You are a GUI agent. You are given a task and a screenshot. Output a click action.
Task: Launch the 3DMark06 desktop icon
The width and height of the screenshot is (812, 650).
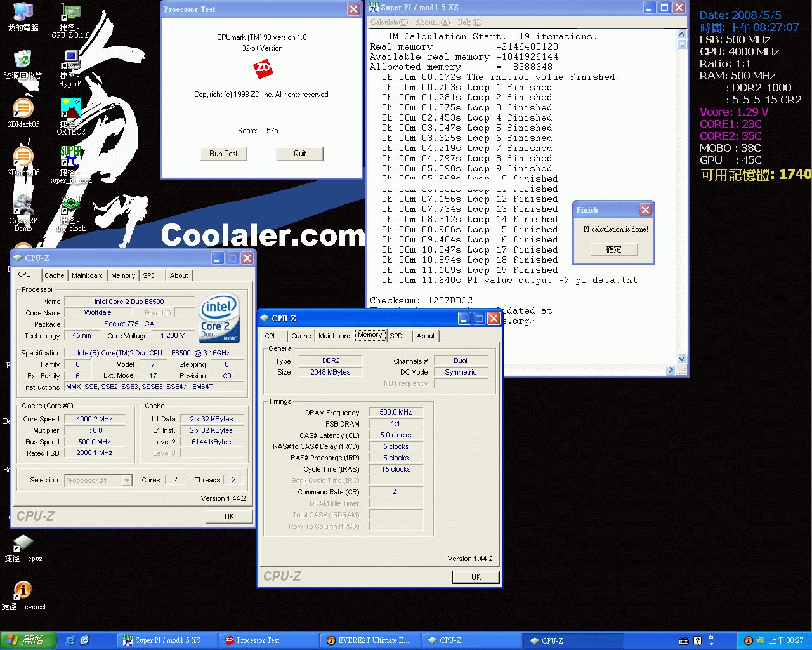click(23, 156)
